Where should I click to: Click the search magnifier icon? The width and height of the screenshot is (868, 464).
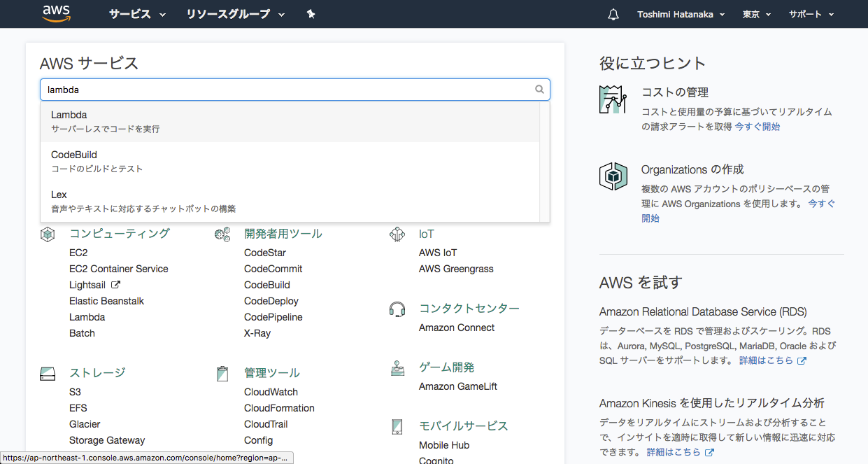pos(539,90)
